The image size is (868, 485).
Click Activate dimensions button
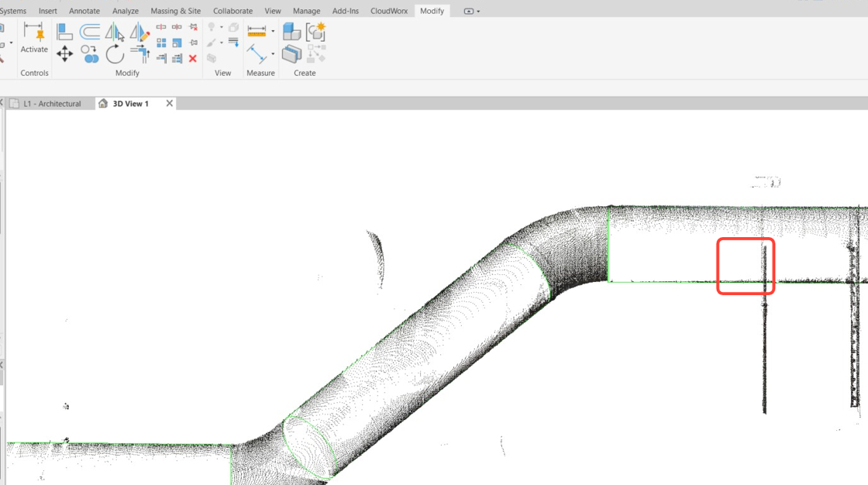[x=34, y=38]
